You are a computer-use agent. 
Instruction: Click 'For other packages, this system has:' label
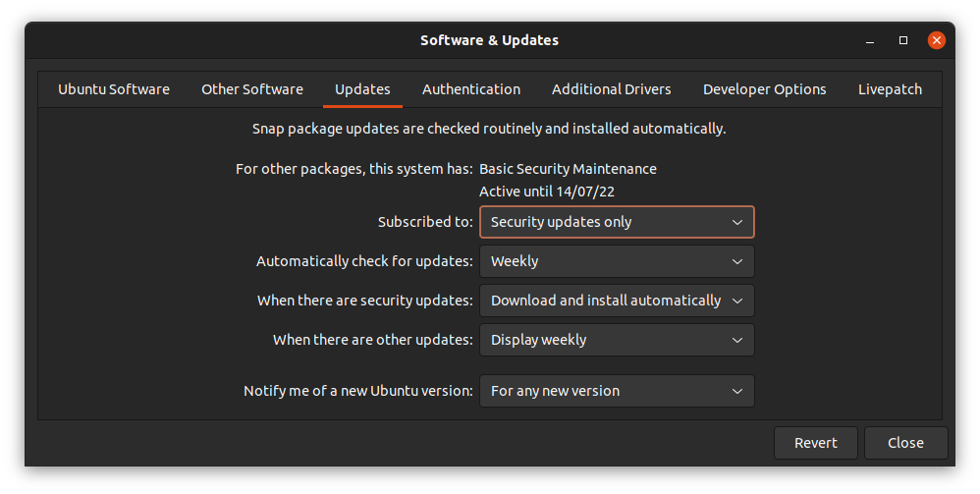coord(354,170)
